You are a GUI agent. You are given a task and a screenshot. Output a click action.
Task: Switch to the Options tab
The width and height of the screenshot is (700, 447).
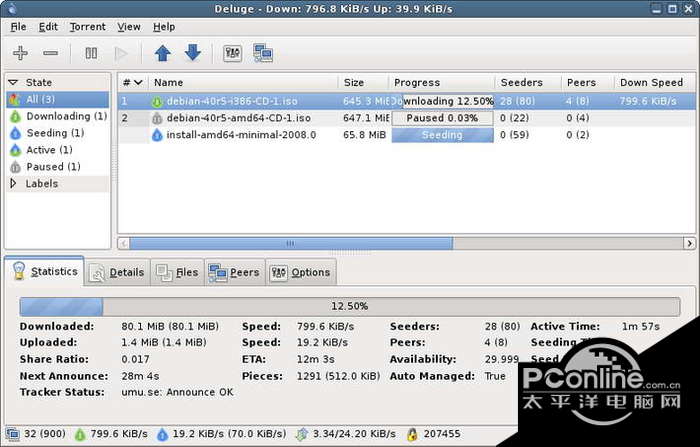(300, 272)
